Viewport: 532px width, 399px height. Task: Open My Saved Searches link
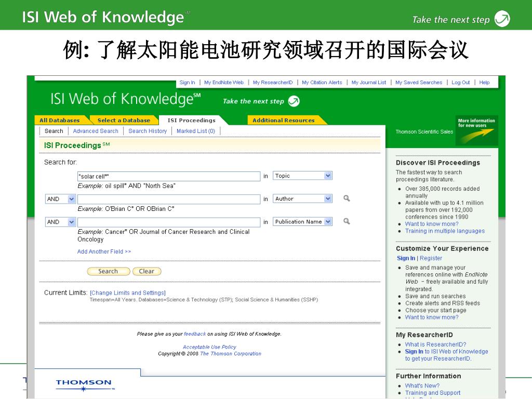coord(419,83)
